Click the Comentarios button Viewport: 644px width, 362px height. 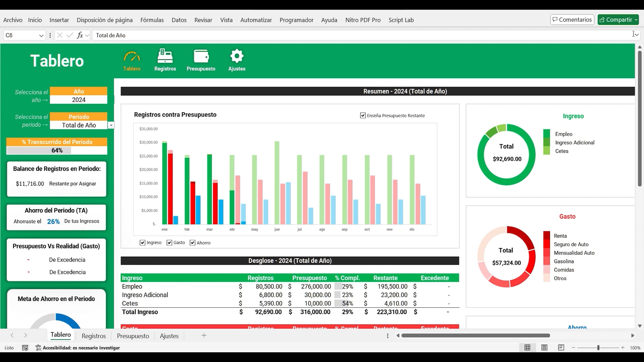pyautogui.click(x=572, y=20)
